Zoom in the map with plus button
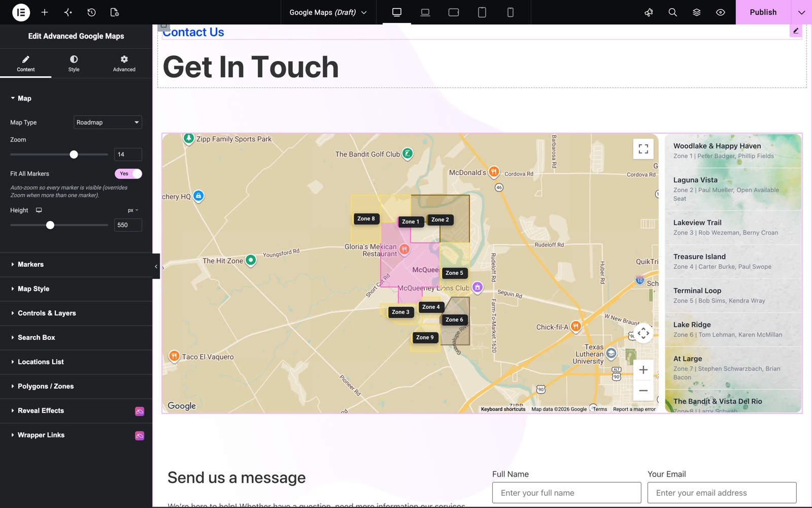 coord(644,370)
